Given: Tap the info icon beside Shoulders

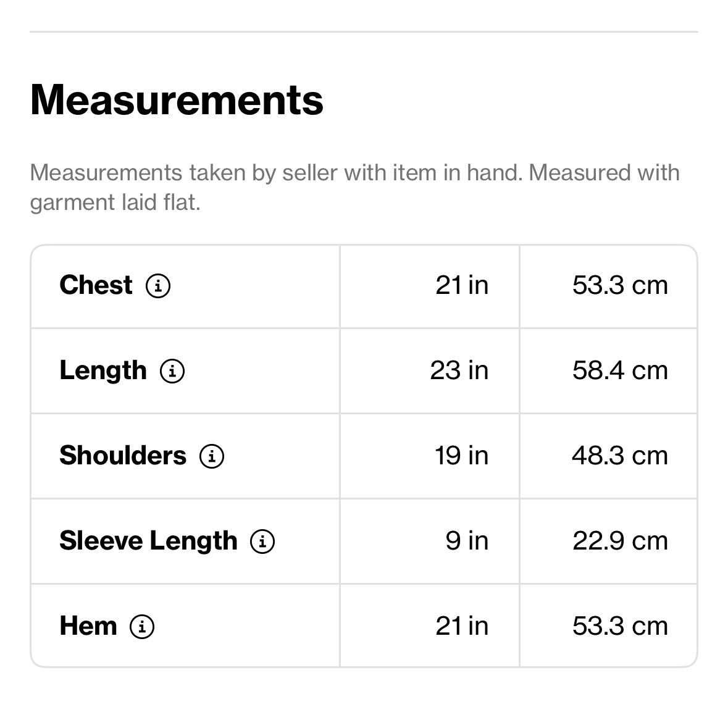Looking at the screenshot, I should [x=212, y=456].
